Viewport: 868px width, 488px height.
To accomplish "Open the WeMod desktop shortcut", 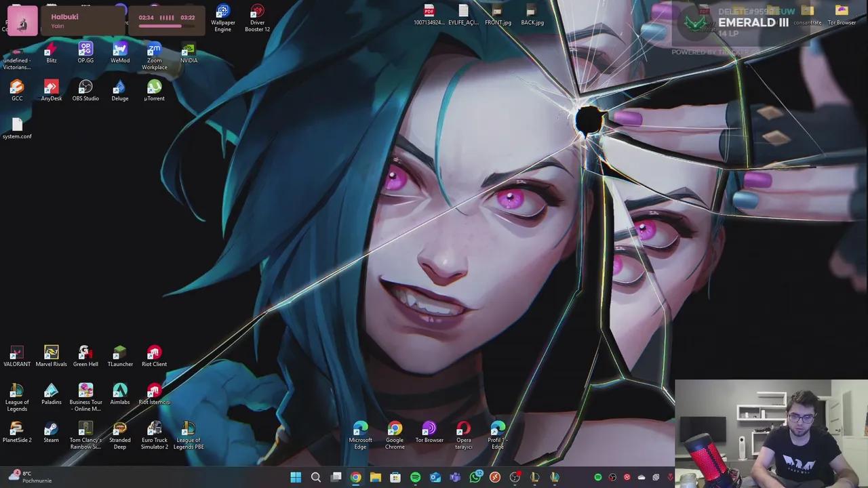I will (x=120, y=53).
